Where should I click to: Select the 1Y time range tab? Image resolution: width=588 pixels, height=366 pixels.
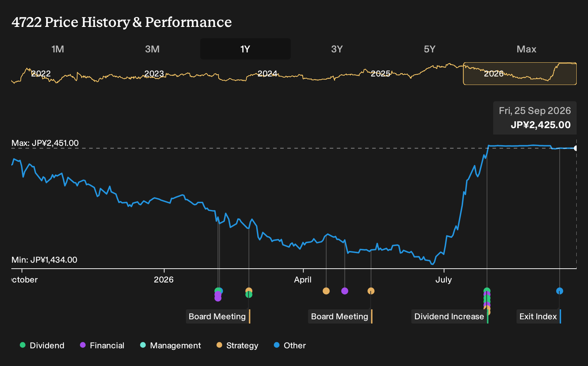click(246, 49)
